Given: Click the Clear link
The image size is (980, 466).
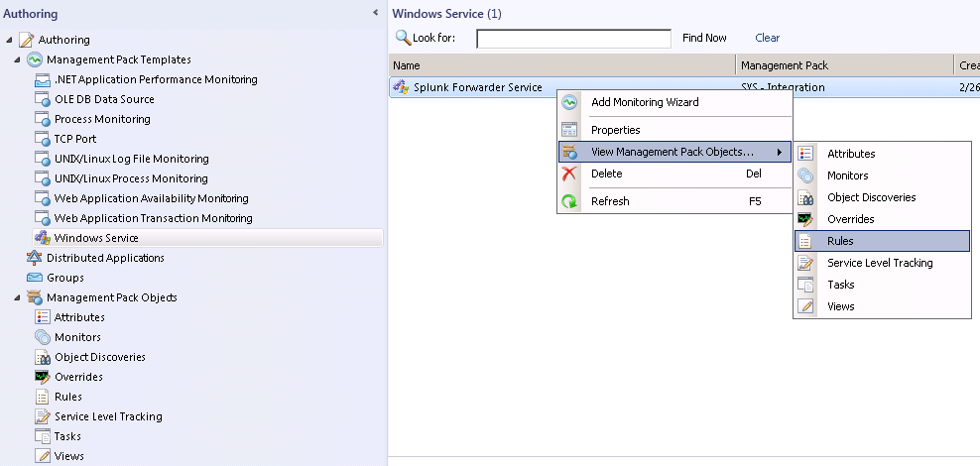Looking at the screenshot, I should pyautogui.click(x=767, y=38).
